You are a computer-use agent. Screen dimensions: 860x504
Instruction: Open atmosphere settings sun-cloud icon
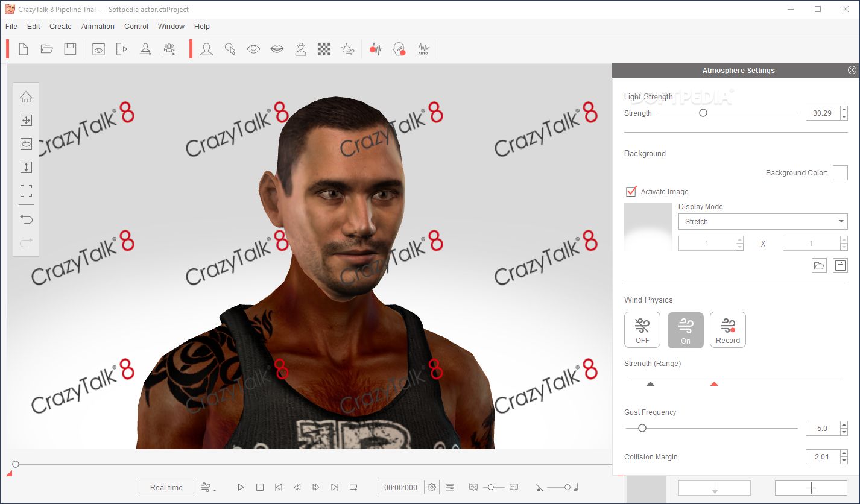coord(347,49)
